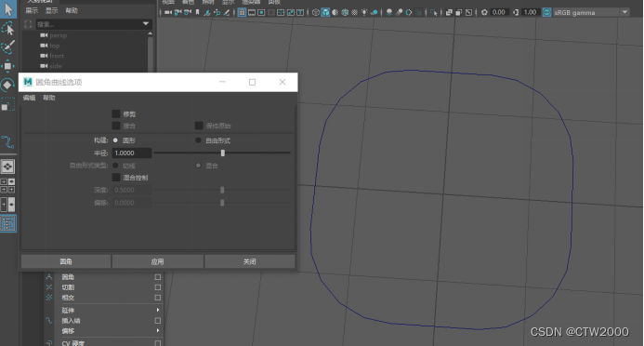Open option box for 切割 menu item

click(158, 287)
